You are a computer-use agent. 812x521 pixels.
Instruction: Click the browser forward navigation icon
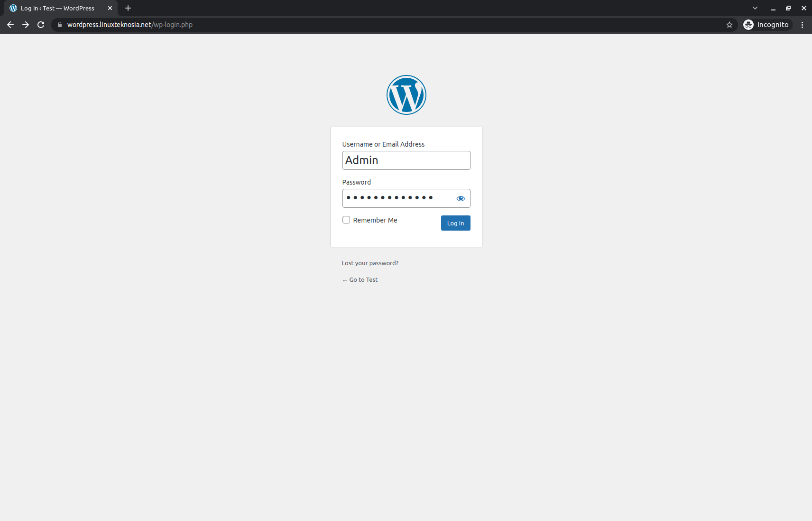[26, 24]
